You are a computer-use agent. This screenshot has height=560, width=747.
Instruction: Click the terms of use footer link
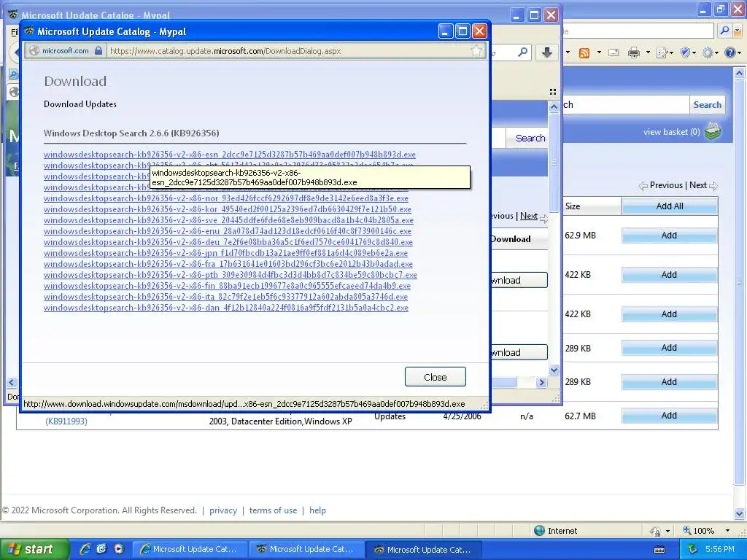(273, 510)
